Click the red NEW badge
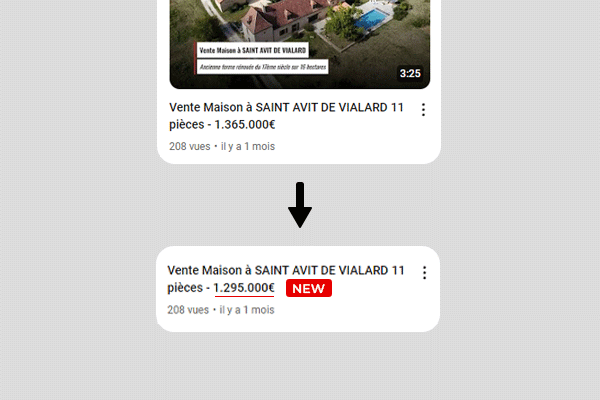 click(x=309, y=288)
